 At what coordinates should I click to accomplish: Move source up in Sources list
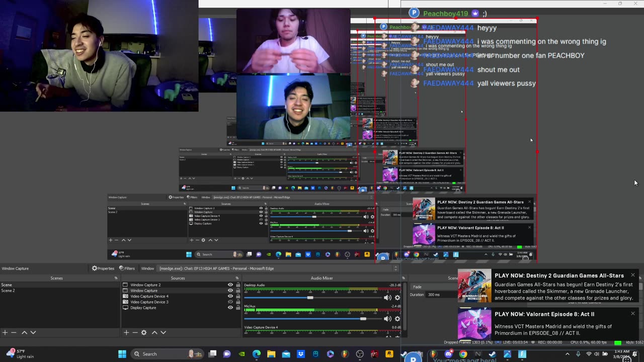click(x=154, y=332)
